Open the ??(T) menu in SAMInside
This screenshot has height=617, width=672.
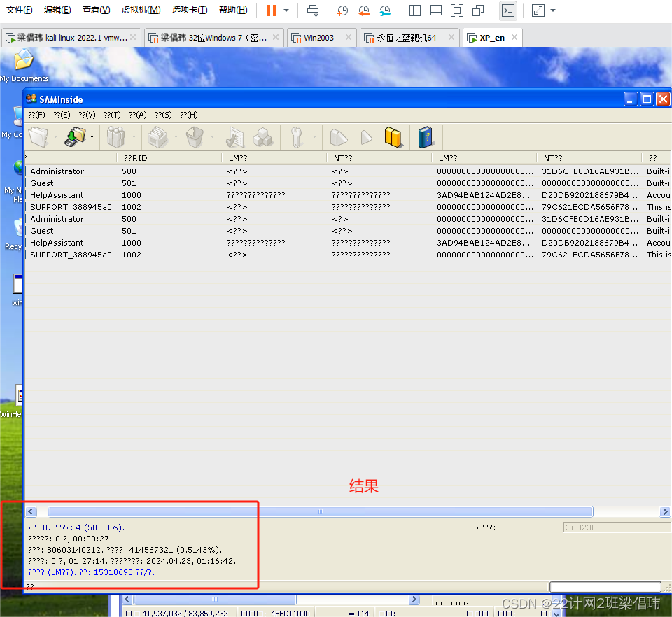(112, 115)
